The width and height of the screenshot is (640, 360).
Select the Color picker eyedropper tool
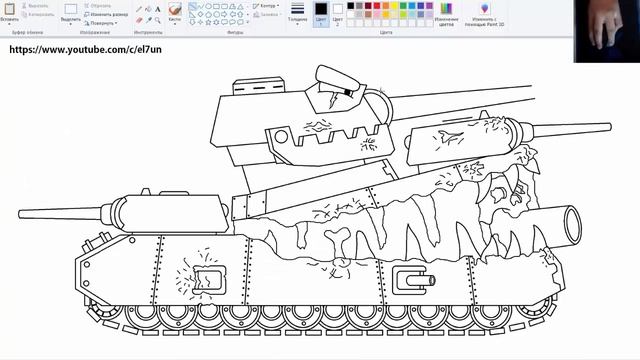coord(148,20)
